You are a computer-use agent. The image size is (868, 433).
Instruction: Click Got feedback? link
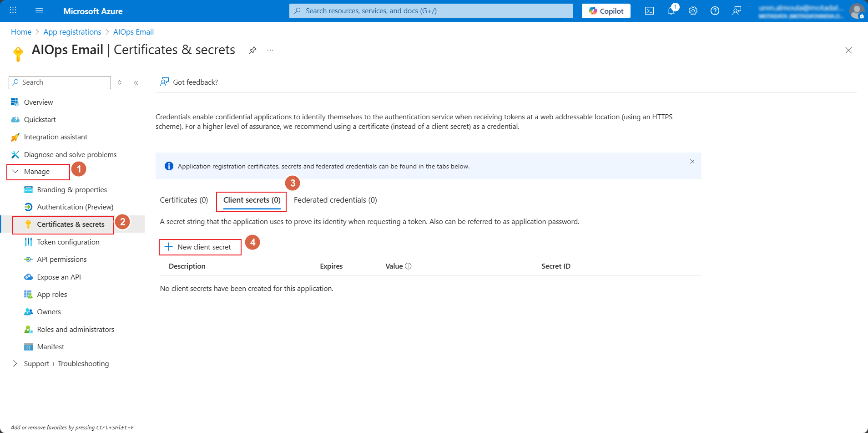click(x=195, y=82)
